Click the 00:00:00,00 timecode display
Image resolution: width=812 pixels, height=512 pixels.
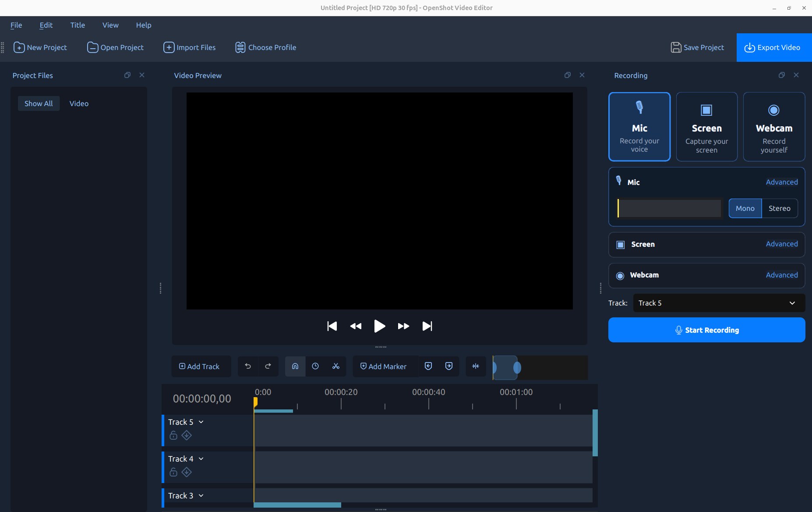[202, 398]
